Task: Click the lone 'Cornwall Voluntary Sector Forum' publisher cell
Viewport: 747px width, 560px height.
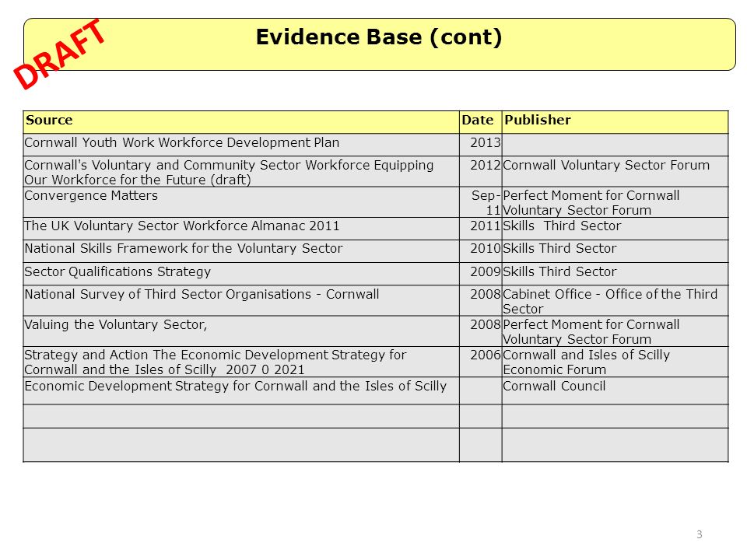Action: [x=615, y=171]
